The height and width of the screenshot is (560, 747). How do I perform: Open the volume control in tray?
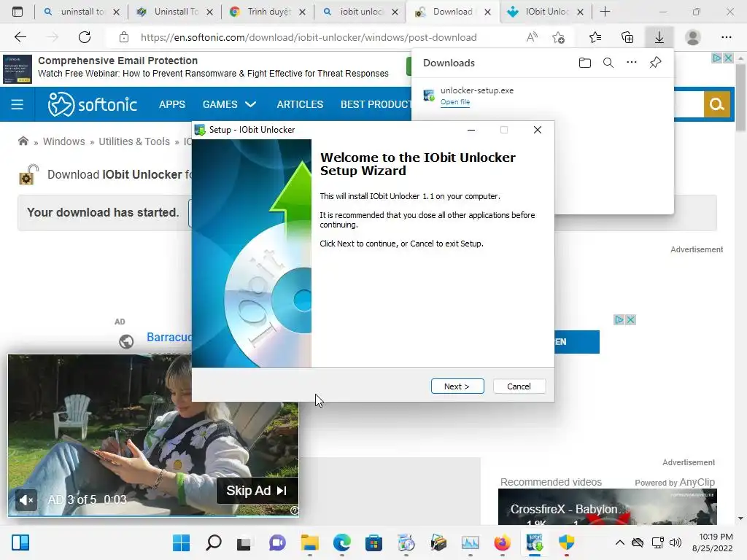676,542
